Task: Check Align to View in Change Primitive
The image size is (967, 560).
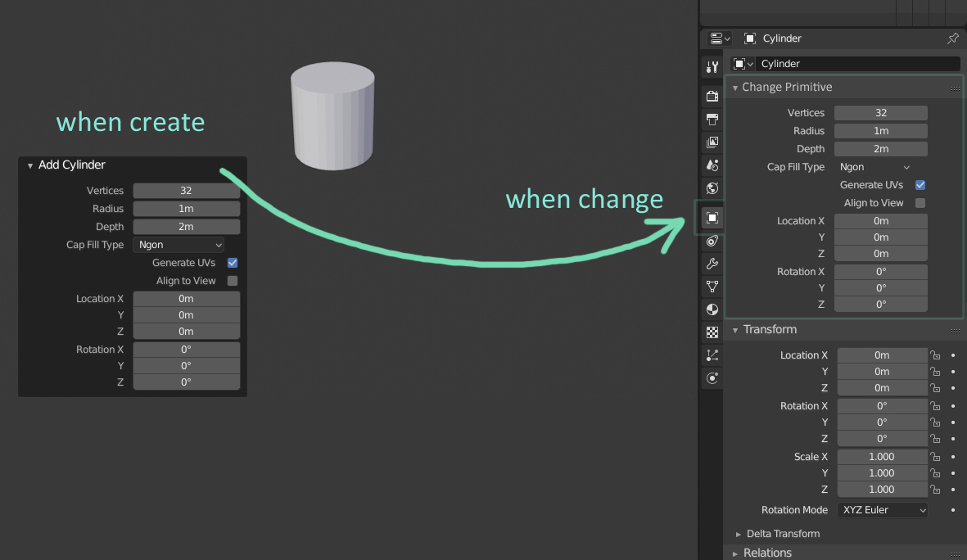Action: (920, 203)
